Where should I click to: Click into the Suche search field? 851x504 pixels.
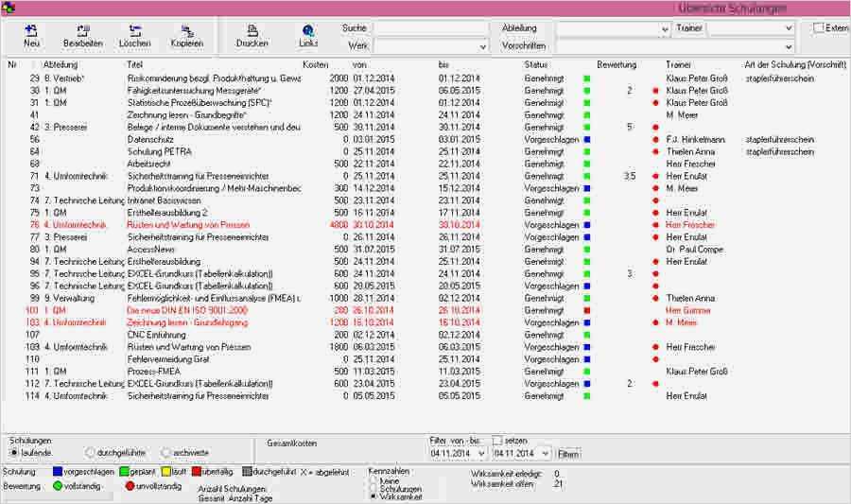point(432,28)
